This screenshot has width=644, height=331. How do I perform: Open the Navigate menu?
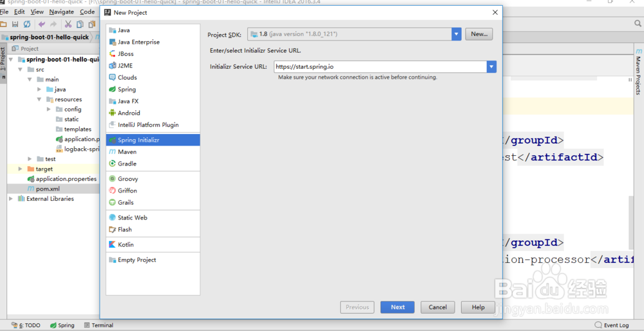(62, 12)
